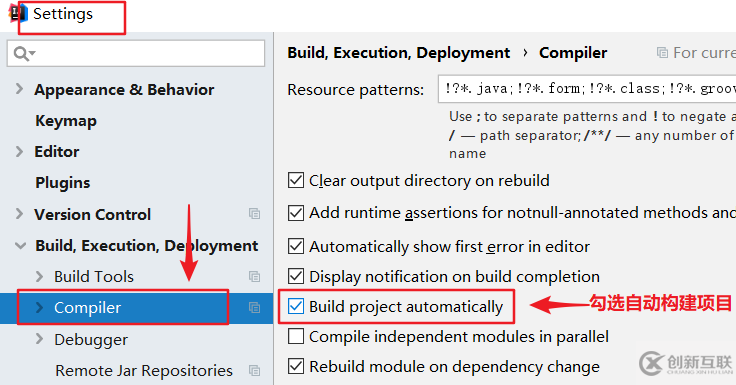Click the IntelliJ app icon beside Settings title

(x=18, y=14)
